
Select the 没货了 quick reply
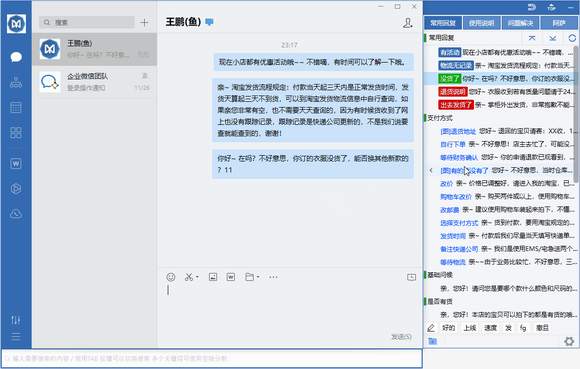coord(449,78)
